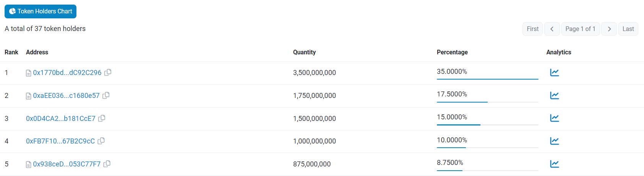View analytics chart for rank 5 holder
Screen dimensions: 644x176
coord(554,164)
